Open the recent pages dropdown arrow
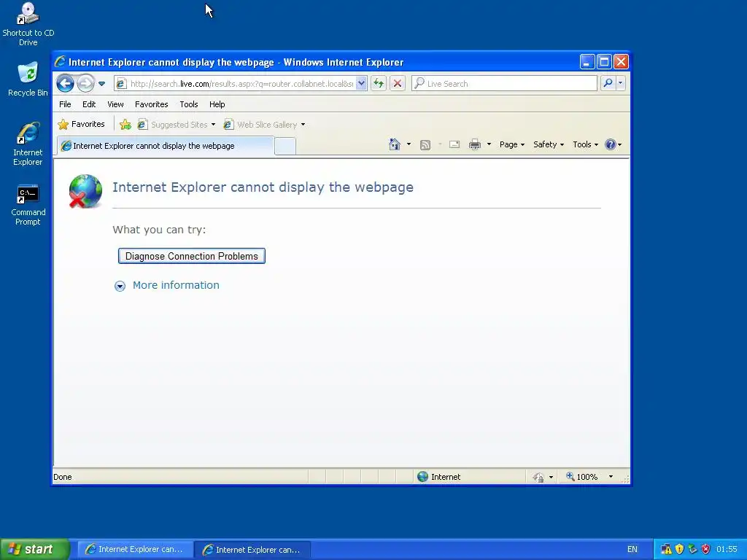Viewport: 747px width, 560px height. click(x=101, y=84)
